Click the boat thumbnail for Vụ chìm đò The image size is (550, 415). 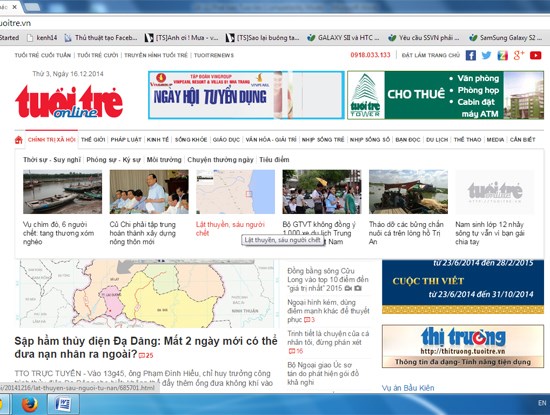62,192
